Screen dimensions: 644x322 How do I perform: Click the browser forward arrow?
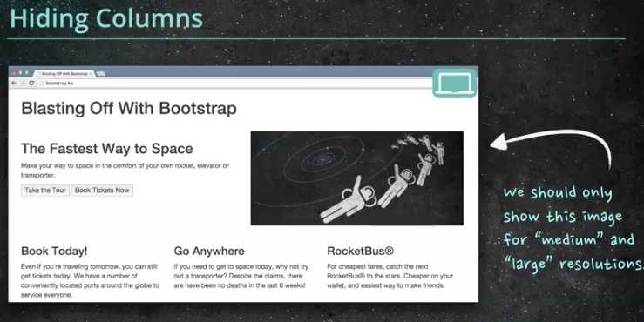point(23,83)
